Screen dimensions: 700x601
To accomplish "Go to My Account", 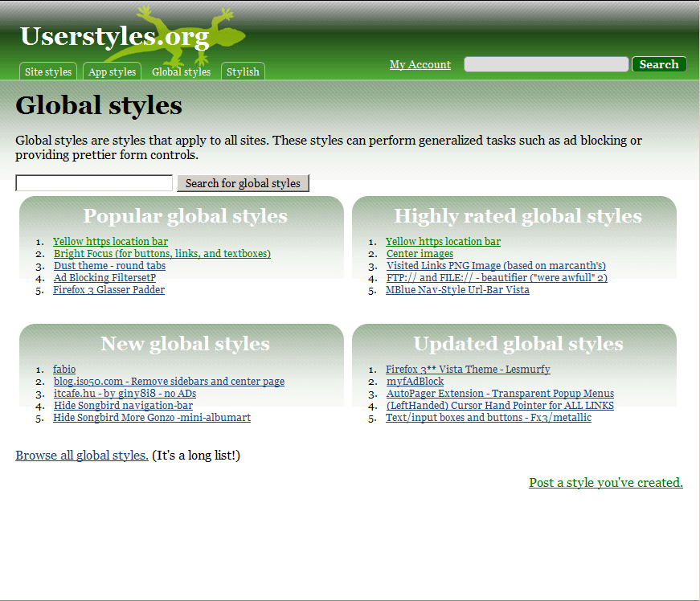I will [420, 65].
